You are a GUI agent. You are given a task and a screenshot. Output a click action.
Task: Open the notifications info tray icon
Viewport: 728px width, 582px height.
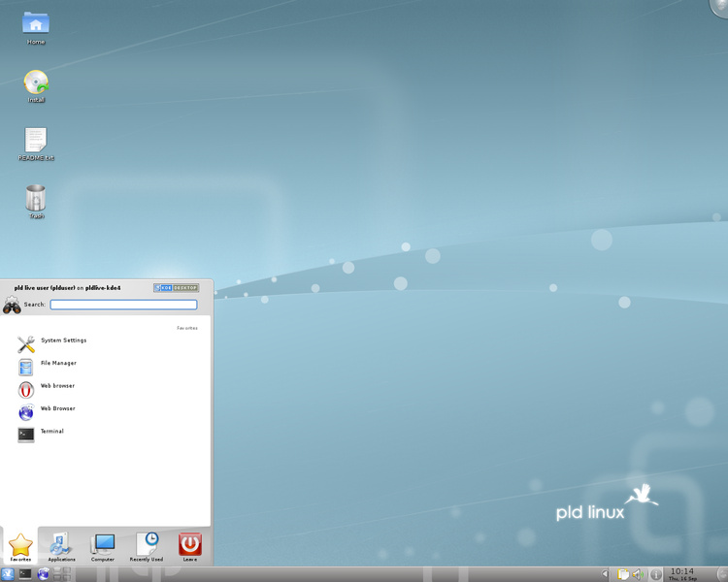coord(655,574)
